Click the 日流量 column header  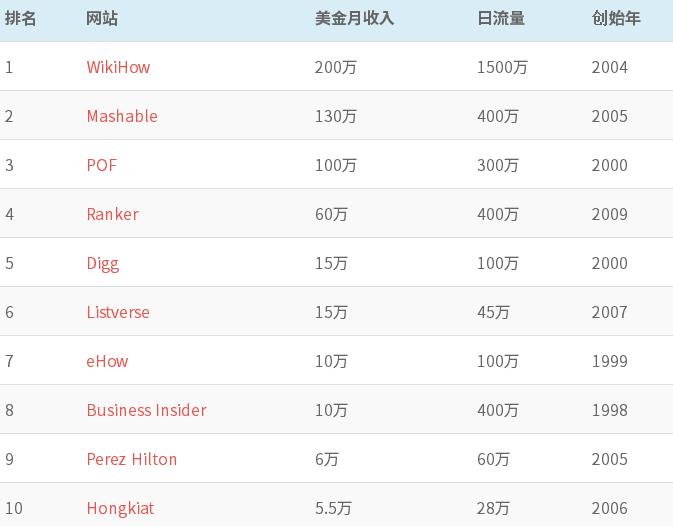[501, 18]
